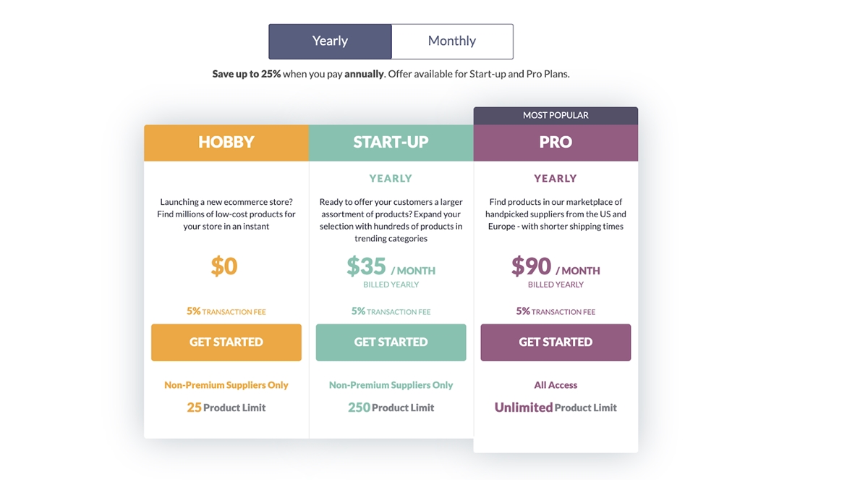Image resolution: width=868 pixels, height=480 pixels.
Task: Select the START-UP plan header
Action: pyautogui.click(x=391, y=143)
